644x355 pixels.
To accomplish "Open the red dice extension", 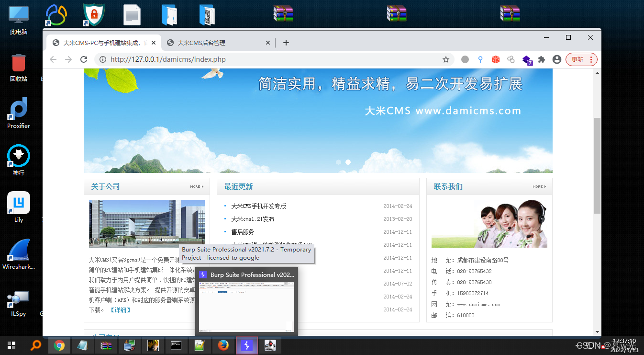I will click(496, 59).
